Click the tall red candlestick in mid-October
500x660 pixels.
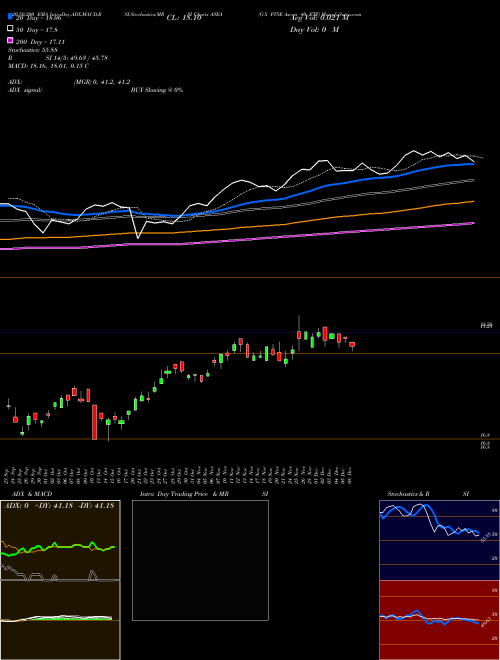[95, 422]
